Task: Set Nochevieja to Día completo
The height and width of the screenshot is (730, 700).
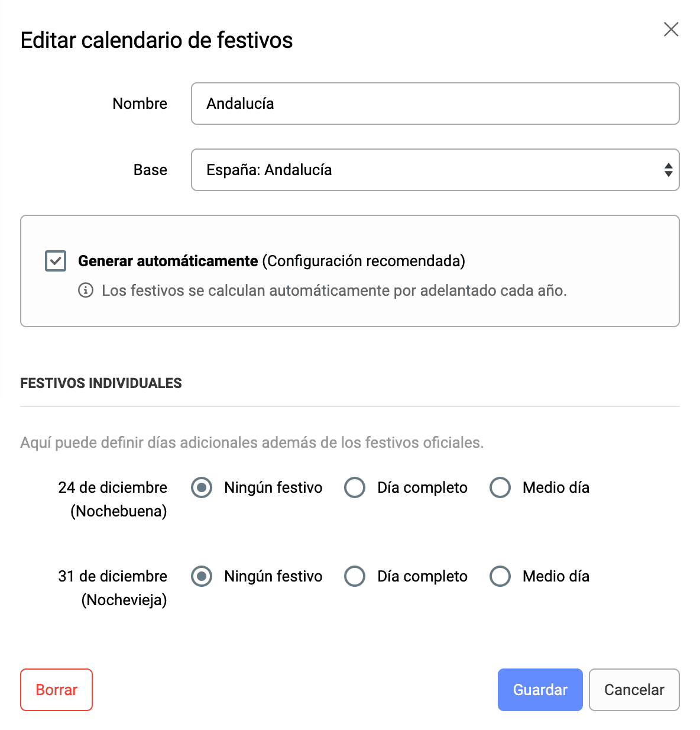Action: pyautogui.click(x=355, y=577)
